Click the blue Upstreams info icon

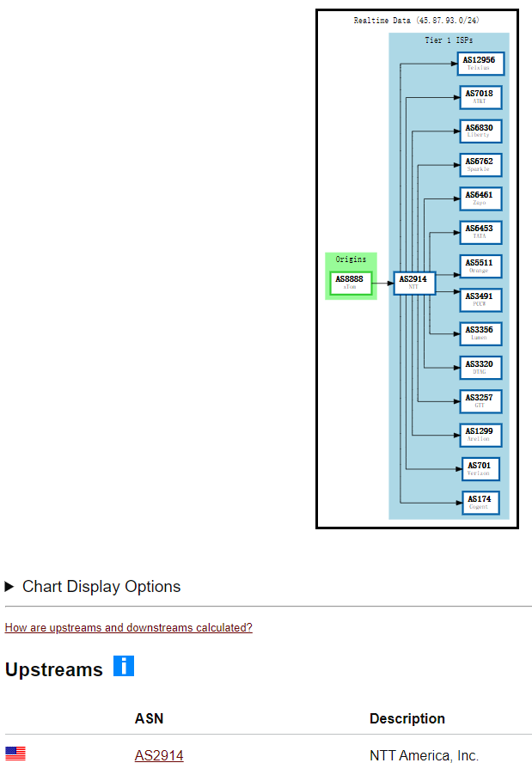[124, 666]
